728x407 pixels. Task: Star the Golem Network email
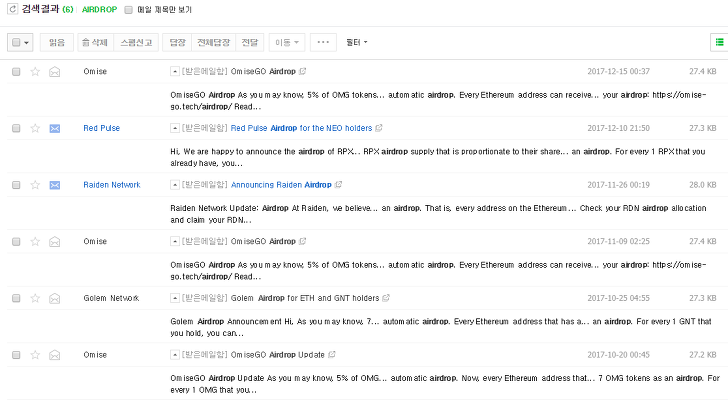(35, 298)
